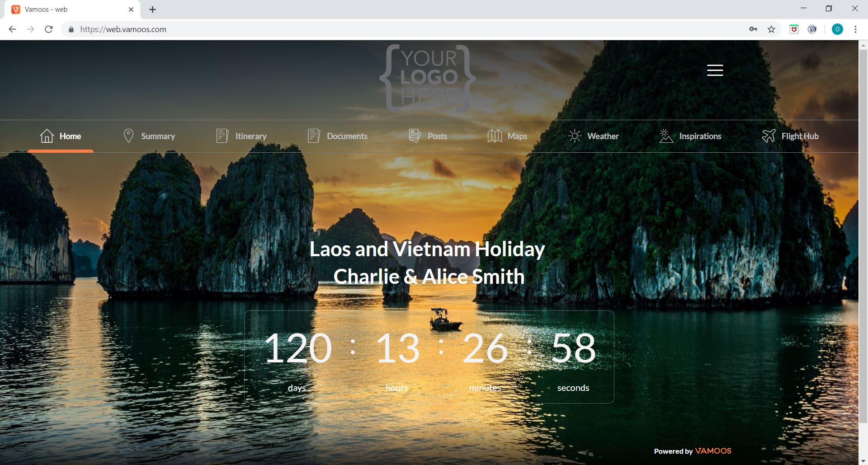Click the web.vamoos.com address bar
The height and width of the screenshot is (465, 868).
pyautogui.click(x=407, y=29)
